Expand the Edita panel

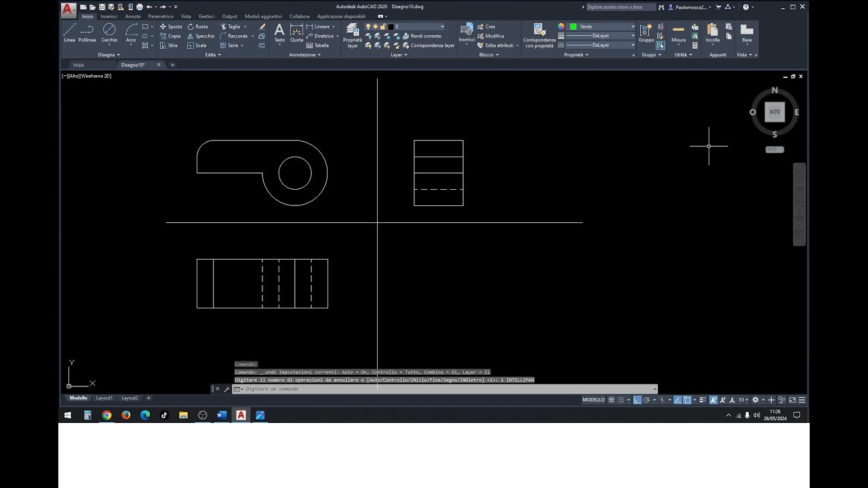[213, 55]
